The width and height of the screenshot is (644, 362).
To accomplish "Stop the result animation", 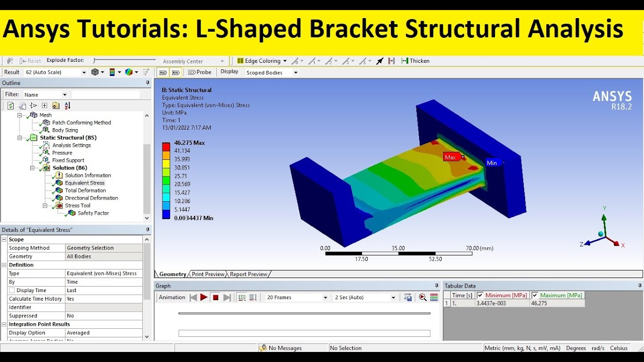I will click(x=215, y=298).
